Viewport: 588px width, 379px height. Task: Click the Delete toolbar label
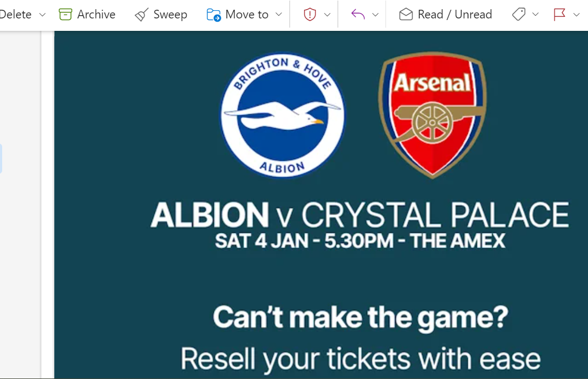point(15,14)
